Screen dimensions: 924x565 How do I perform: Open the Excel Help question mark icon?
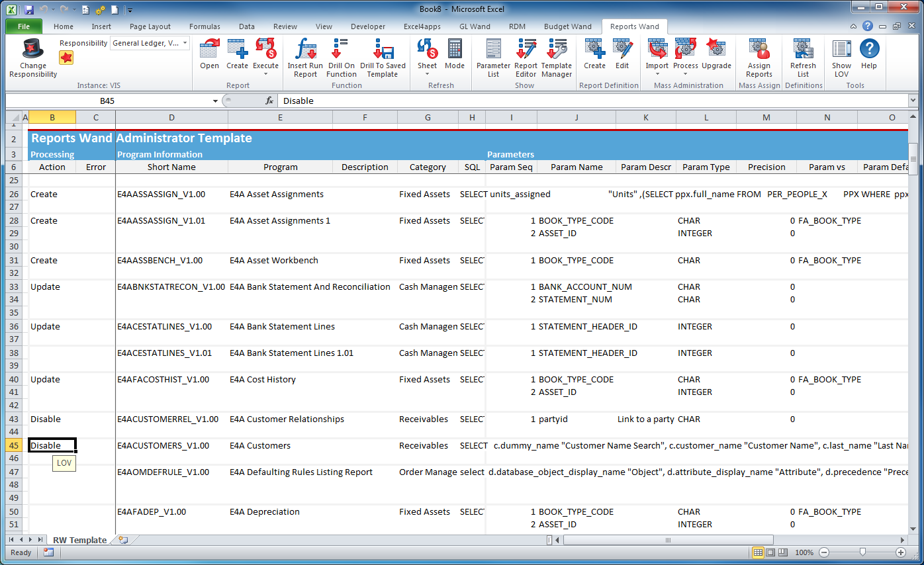click(867, 26)
